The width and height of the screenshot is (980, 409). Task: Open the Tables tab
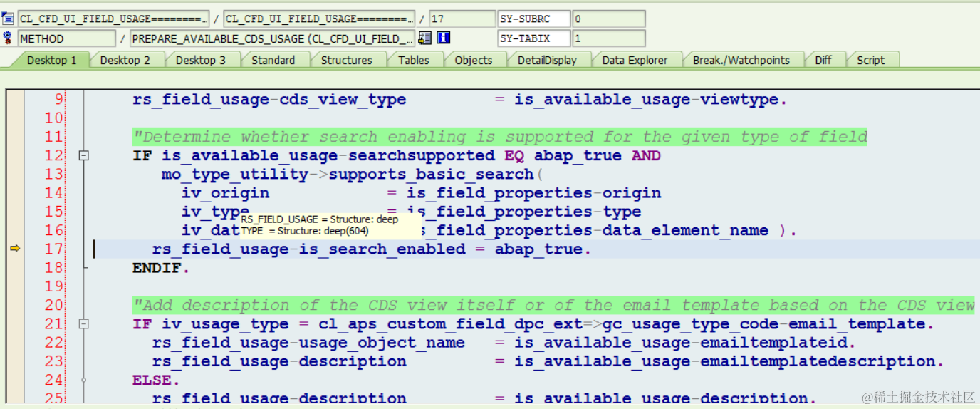coord(414,60)
